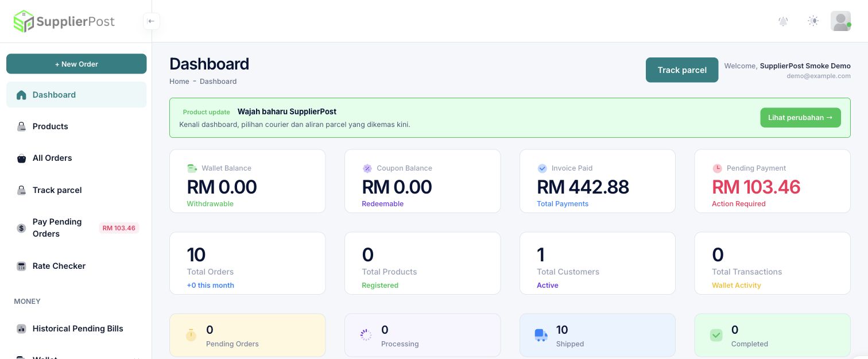The image size is (868, 359).
Task: Click Processing status label
Action: pyautogui.click(x=400, y=344)
